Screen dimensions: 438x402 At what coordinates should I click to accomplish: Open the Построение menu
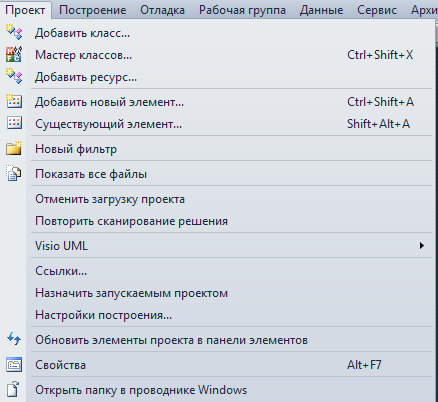[x=93, y=10]
